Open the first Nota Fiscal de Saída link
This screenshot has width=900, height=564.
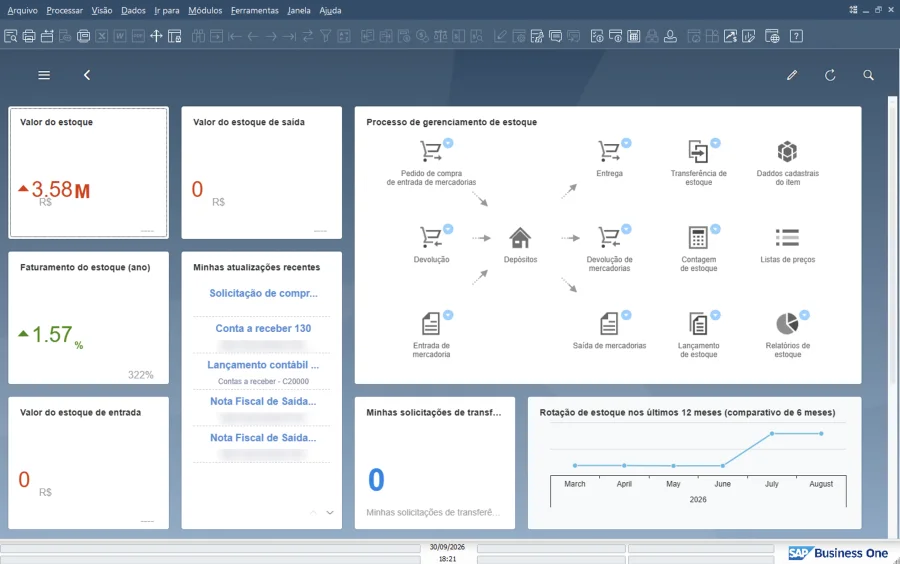click(263, 401)
